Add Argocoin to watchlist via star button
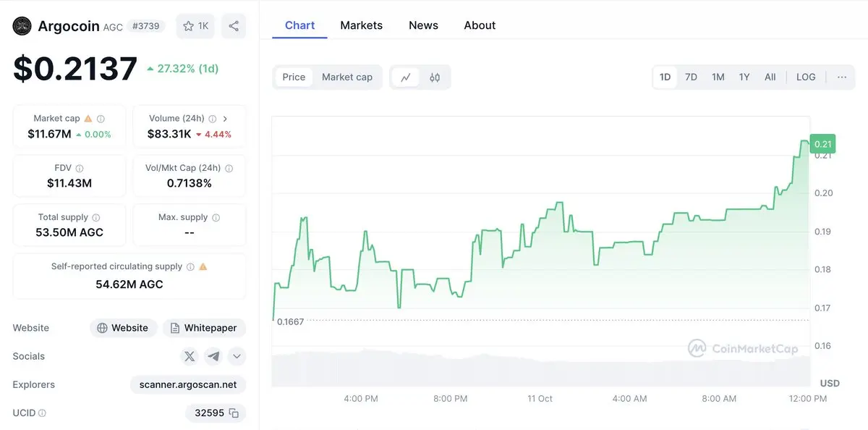 click(195, 26)
